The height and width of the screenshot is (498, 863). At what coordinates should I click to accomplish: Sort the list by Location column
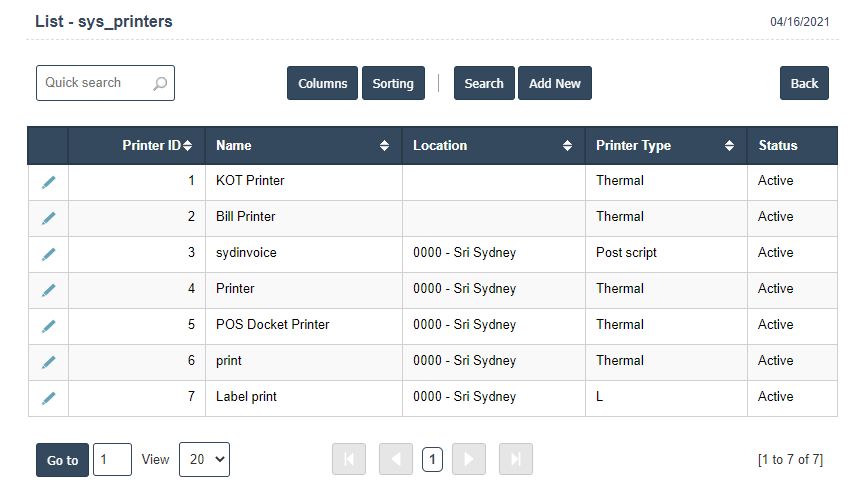(492, 146)
